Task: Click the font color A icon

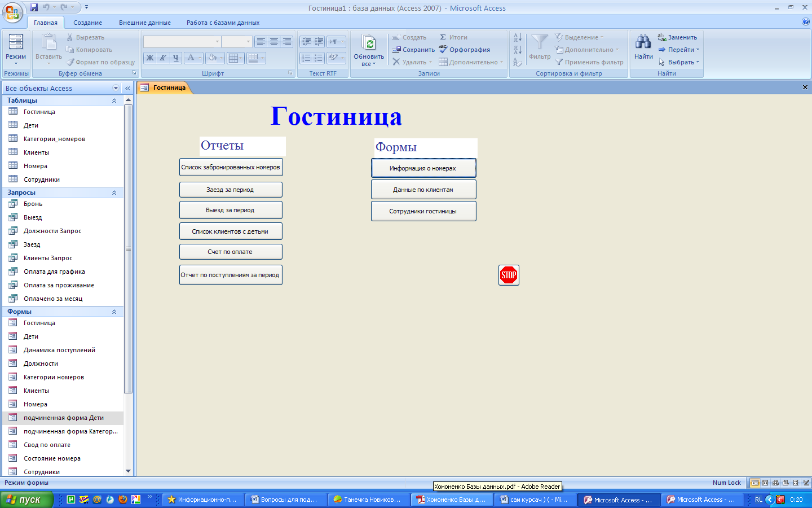Action: 191,58
